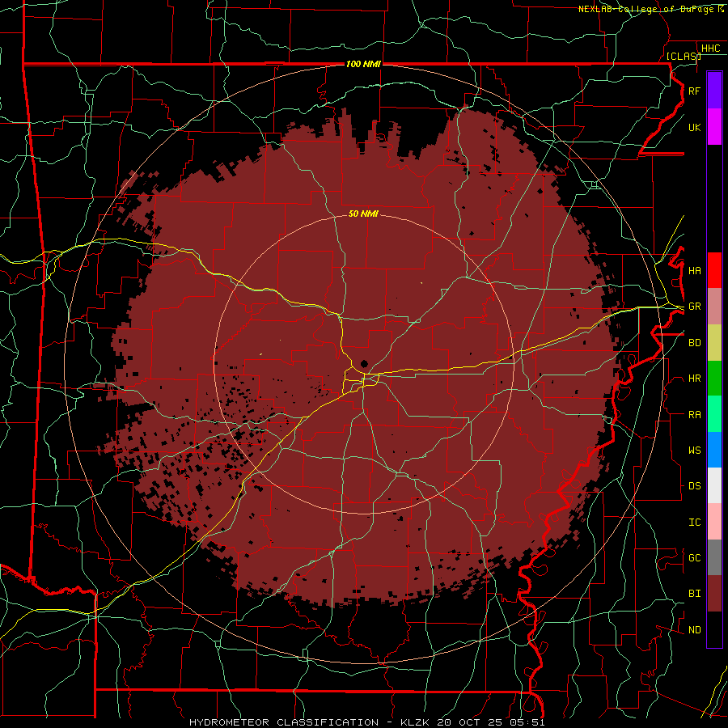This screenshot has width=728, height=728.
Task: Click the HA red color swatch
Action: (x=714, y=270)
